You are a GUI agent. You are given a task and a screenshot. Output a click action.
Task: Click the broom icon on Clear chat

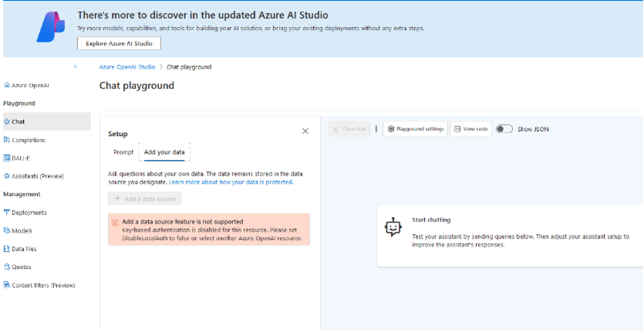[336, 129]
